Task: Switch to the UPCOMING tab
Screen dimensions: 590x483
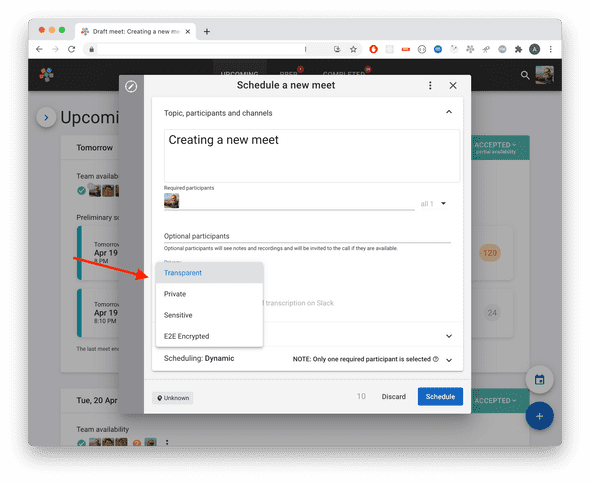Action: 240,73
